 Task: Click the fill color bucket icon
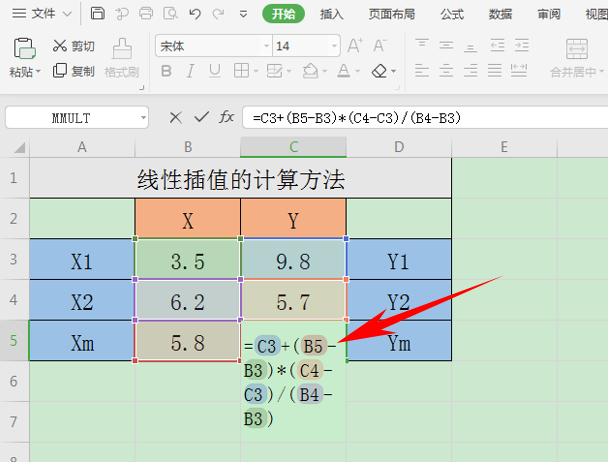click(x=311, y=71)
